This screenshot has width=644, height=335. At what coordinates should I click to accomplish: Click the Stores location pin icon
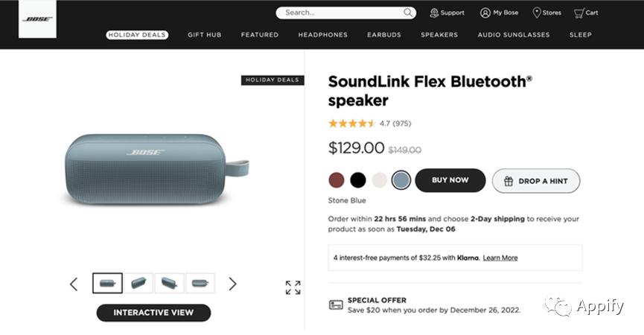pos(537,13)
